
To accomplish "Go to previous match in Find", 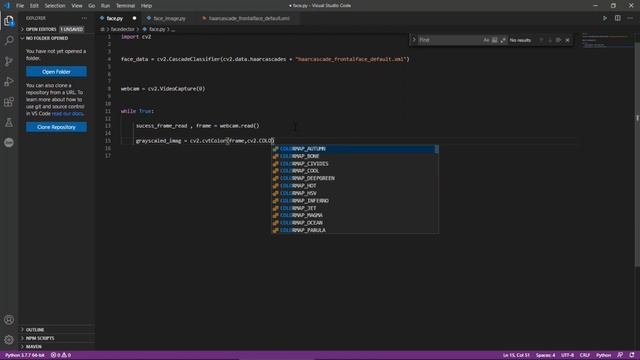I will pos(541,40).
